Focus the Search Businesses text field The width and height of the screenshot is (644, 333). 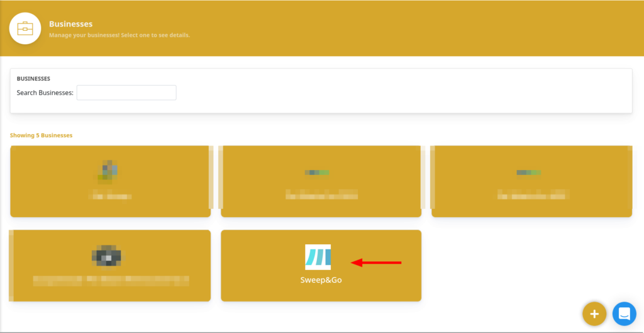(126, 93)
